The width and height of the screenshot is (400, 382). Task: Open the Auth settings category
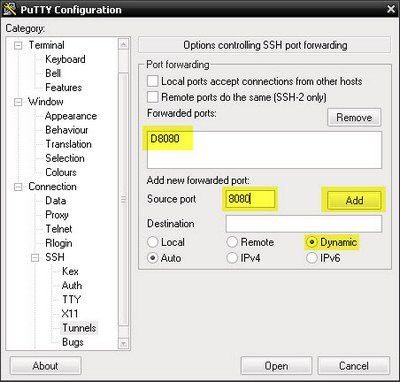point(72,285)
